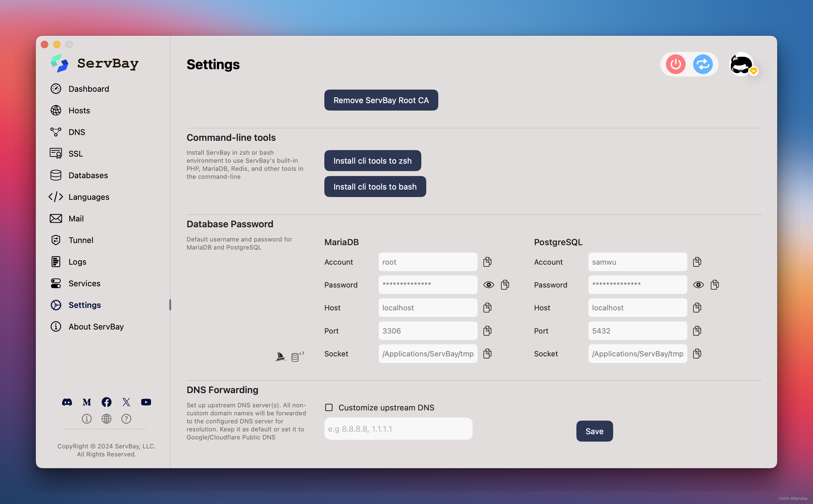Open the YouTube channel icon
The width and height of the screenshot is (813, 504).
(x=146, y=402)
